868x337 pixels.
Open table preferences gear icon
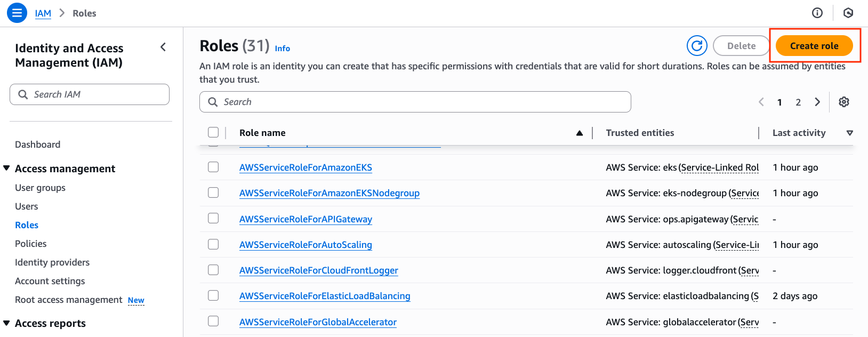click(844, 102)
